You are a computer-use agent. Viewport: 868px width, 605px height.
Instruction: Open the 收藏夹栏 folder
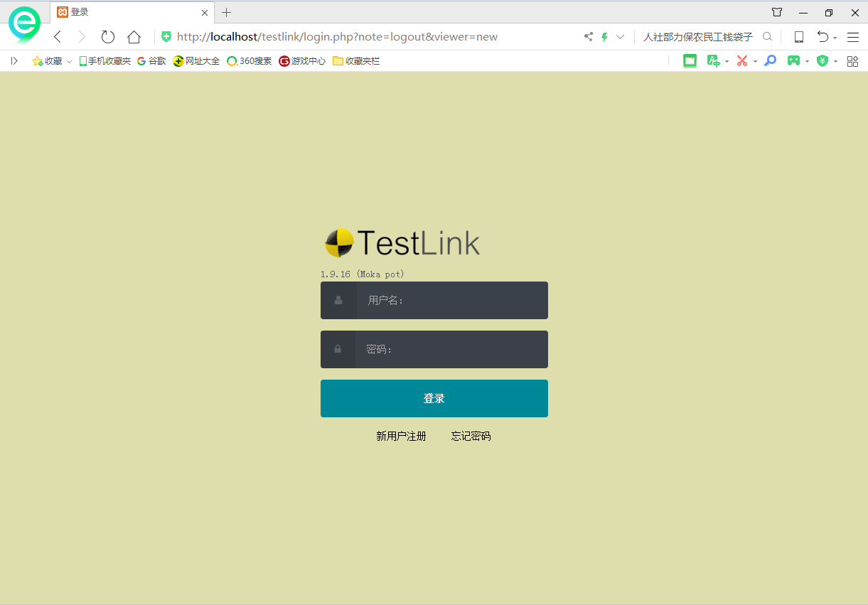tap(356, 61)
